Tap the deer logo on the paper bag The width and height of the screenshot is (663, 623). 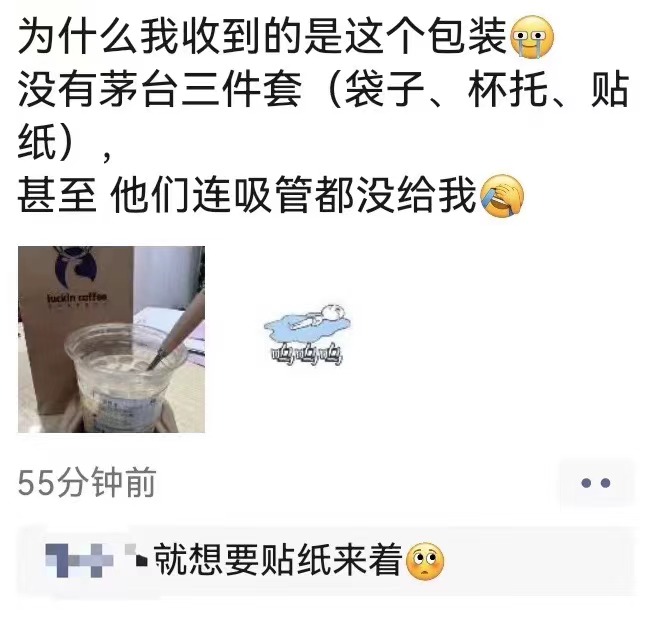[x=75, y=268]
